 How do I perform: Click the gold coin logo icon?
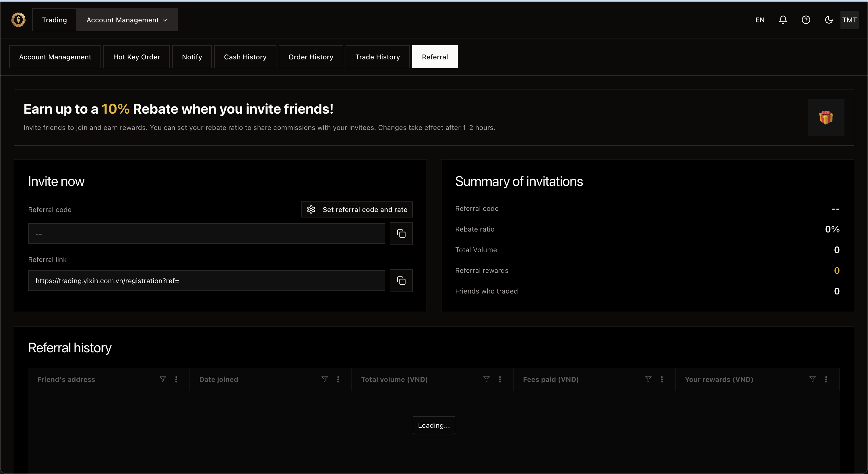click(x=18, y=20)
